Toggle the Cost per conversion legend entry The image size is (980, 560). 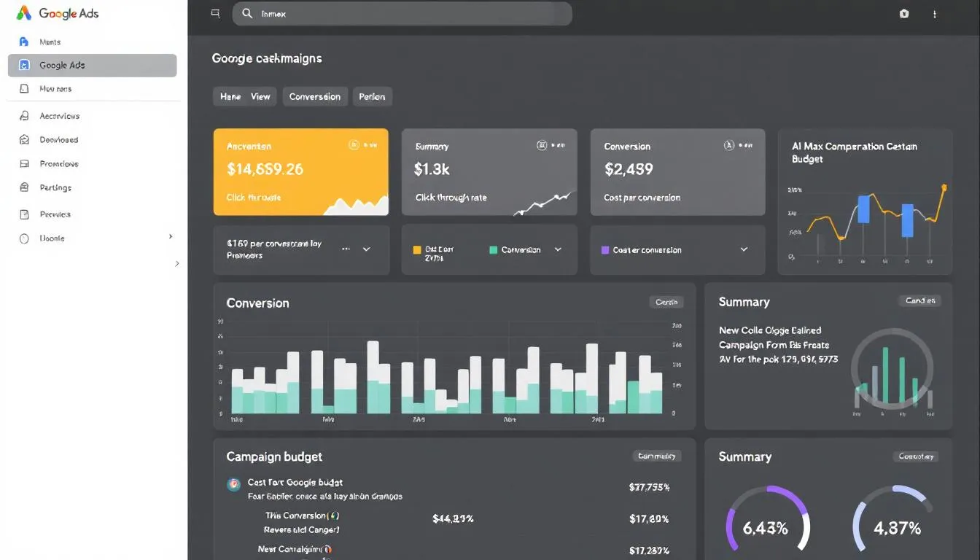click(x=646, y=249)
